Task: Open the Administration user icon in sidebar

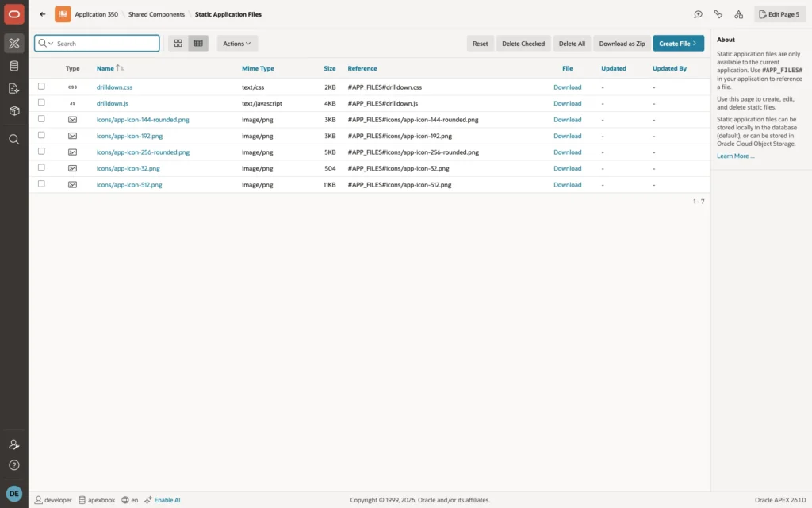Action: 14,444
